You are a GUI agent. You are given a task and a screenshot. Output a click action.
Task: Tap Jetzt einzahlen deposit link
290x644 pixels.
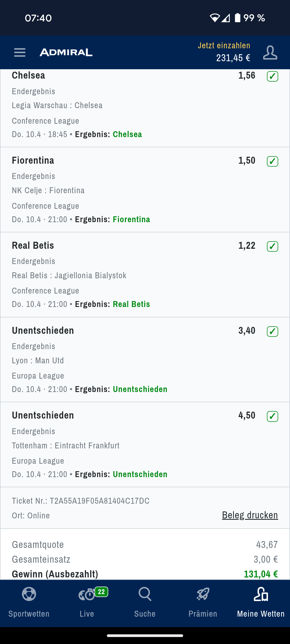224,46
